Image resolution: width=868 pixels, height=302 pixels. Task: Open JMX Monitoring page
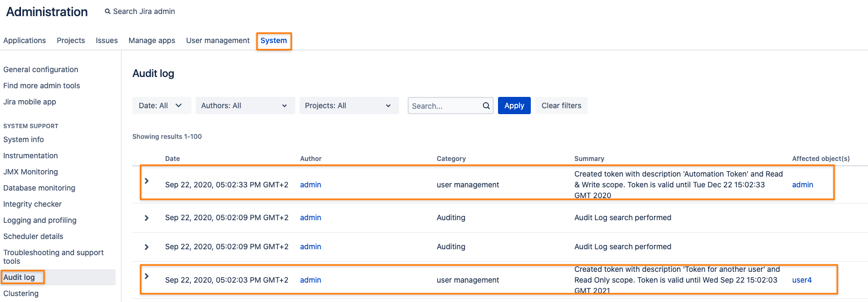pyautogui.click(x=31, y=172)
